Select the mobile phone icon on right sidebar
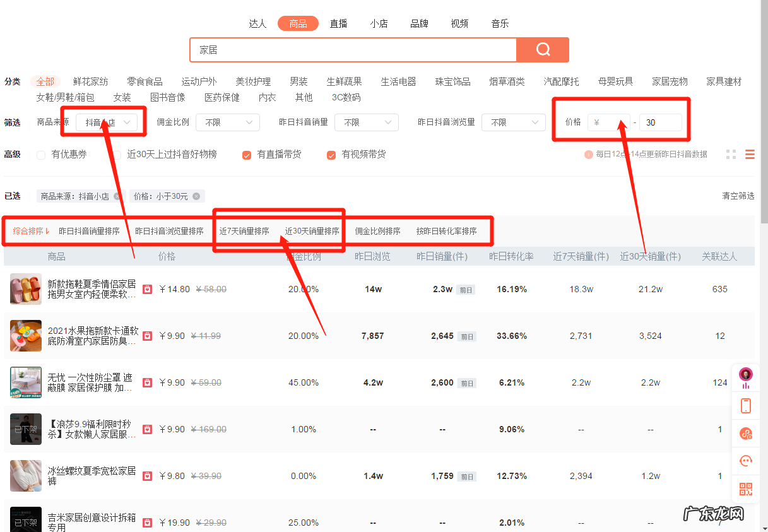This screenshot has height=532, width=768. [x=745, y=406]
